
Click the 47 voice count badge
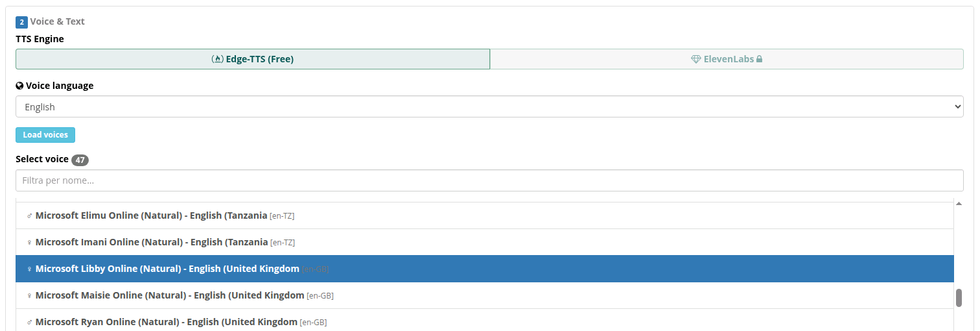(x=80, y=160)
